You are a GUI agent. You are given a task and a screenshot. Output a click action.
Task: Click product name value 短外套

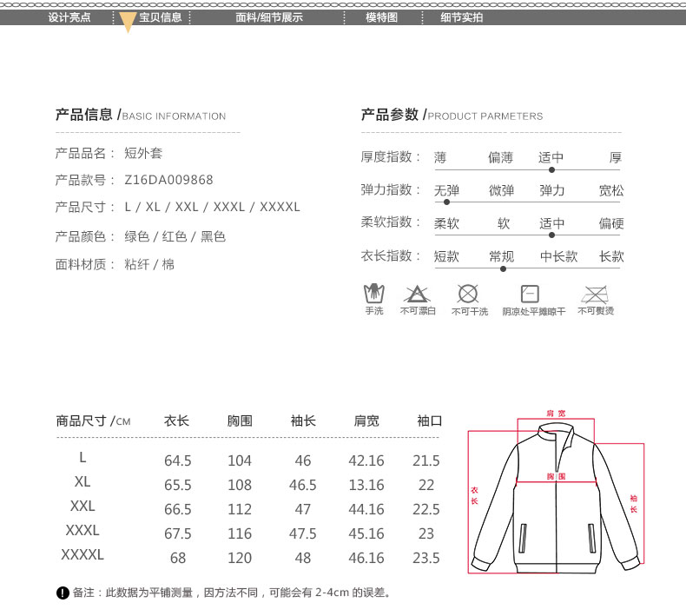(x=143, y=153)
